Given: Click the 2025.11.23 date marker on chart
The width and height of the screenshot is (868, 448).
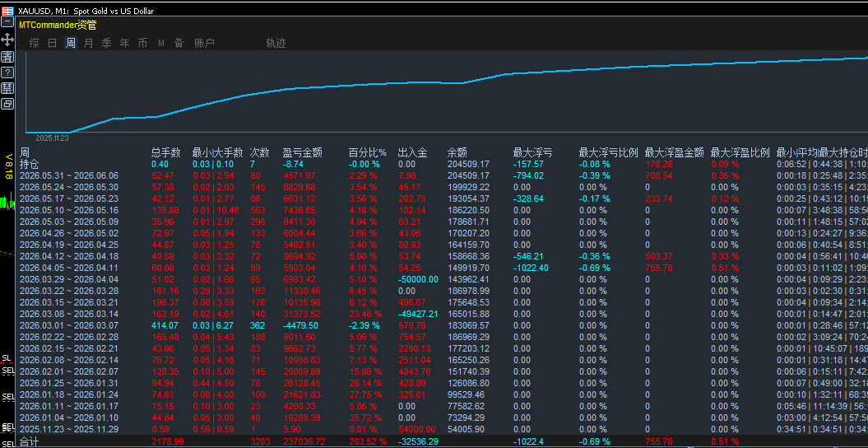Looking at the screenshot, I should (x=52, y=138).
